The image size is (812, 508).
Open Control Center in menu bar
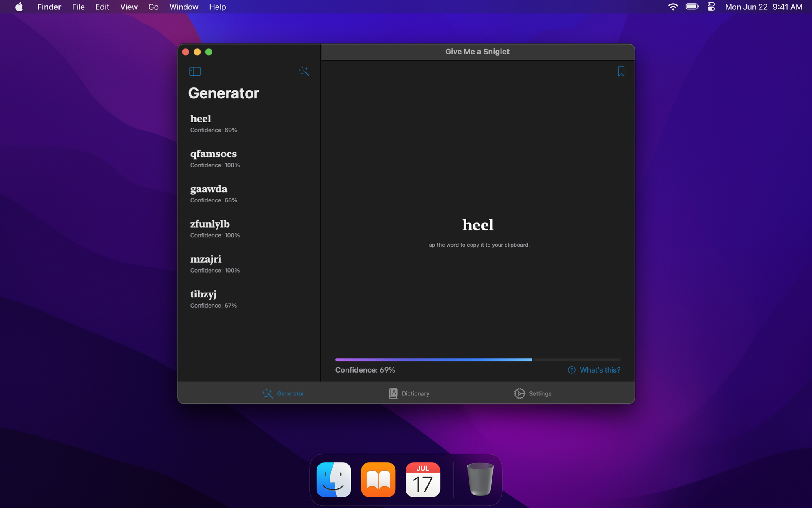pos(711,7)
